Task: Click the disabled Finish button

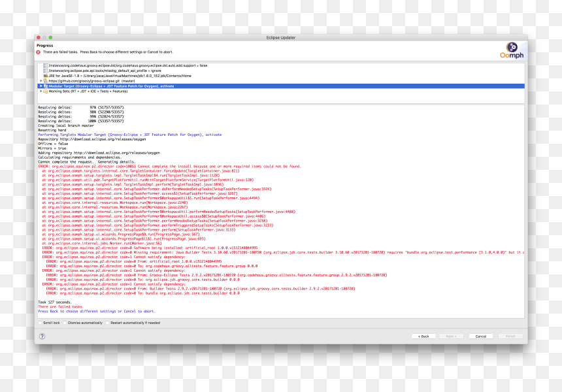Action: 510,336
